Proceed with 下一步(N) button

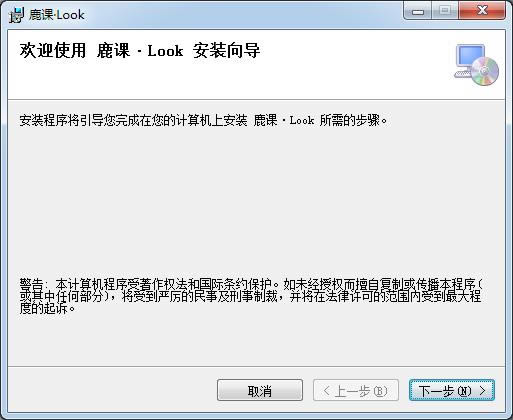click(x=452, y=390)
